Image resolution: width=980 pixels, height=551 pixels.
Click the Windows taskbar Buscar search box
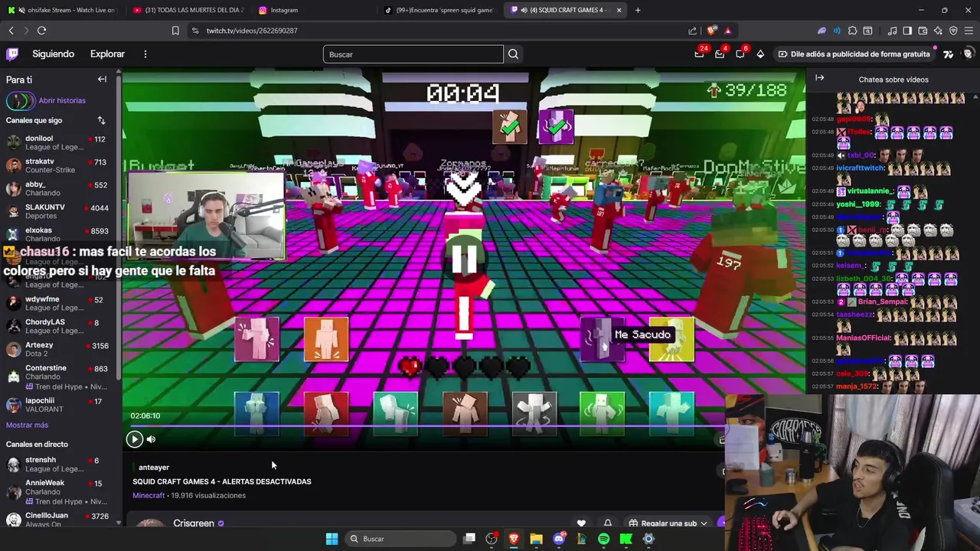(x=400, y=539)
